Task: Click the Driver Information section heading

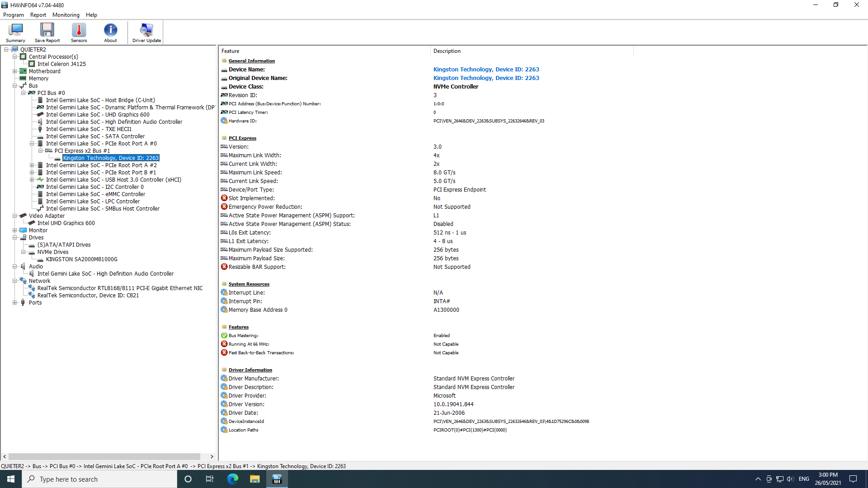Action: click(250, 370)
